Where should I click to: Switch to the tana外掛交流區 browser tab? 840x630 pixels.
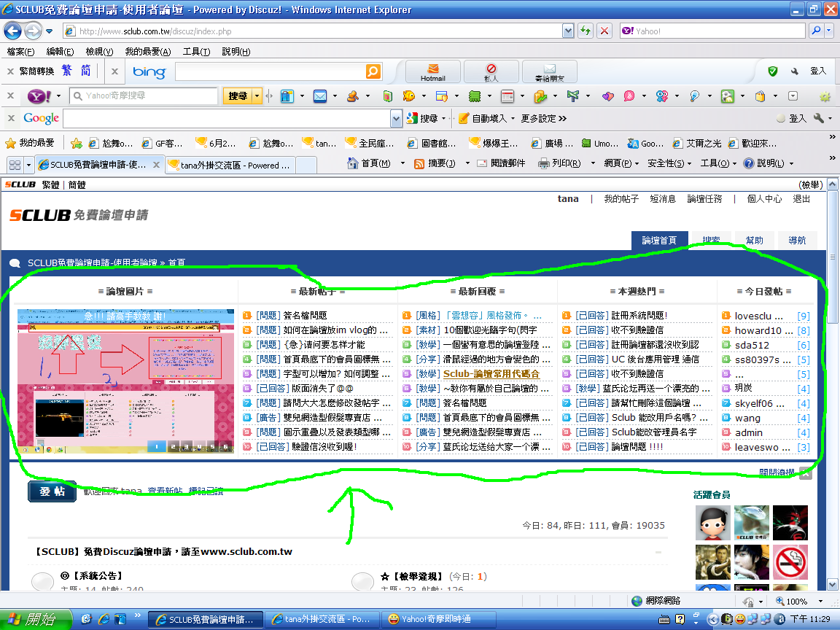(x=230, y=166)
